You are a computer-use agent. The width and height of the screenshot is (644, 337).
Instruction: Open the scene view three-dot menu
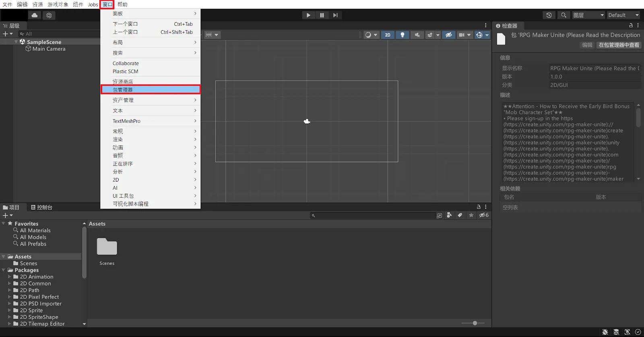486,25
